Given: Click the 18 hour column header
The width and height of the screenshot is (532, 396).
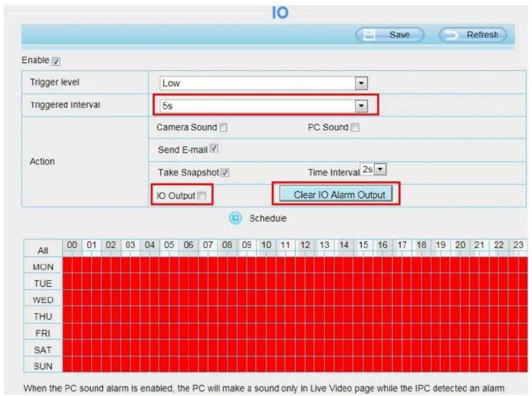Looking at the screenshot, I should pyautogui.click(x=421, y=245).
